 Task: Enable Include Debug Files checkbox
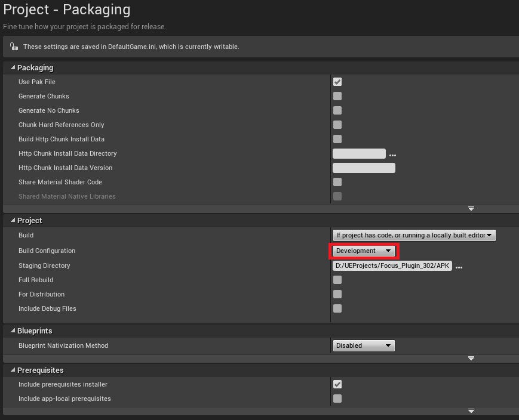coord(337,308)
